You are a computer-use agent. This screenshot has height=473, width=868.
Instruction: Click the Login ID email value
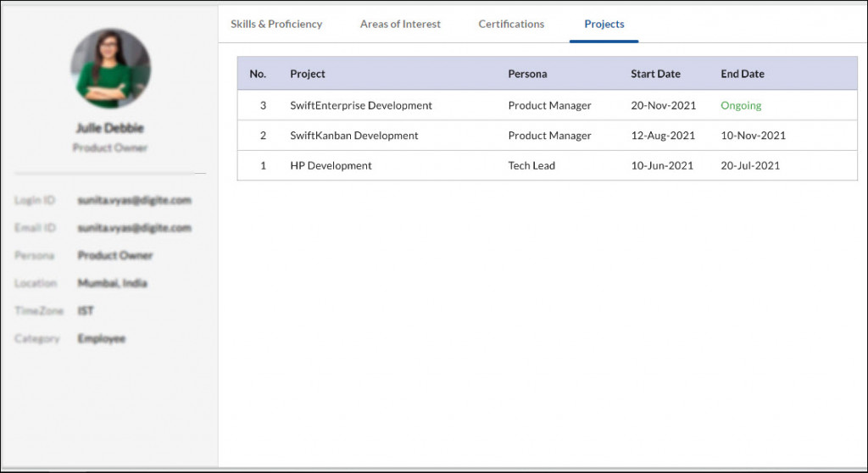pos(135,200)
